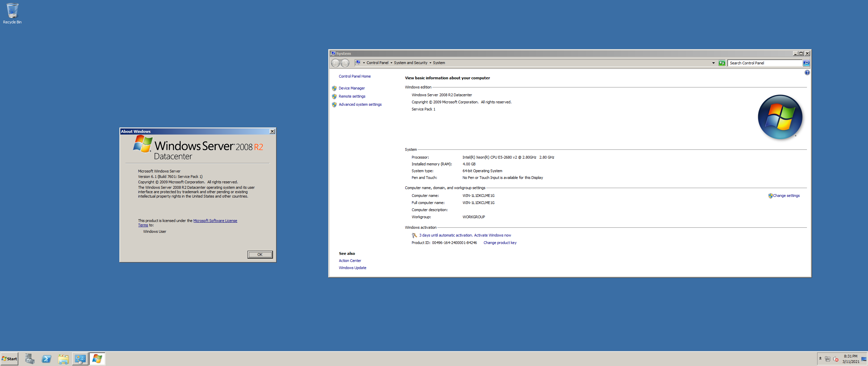Viewport: 868px width, 366px height.
Task: Open the taskbar clock showing 8:31 PM
Action: pos(851,359)
